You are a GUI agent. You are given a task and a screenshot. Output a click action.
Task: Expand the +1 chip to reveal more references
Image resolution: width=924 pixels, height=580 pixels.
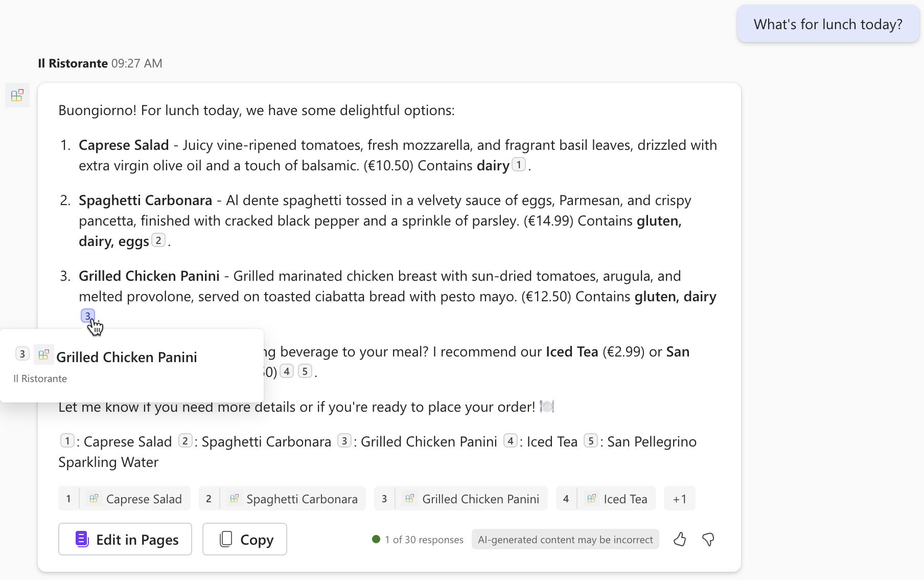pos(679,498)
